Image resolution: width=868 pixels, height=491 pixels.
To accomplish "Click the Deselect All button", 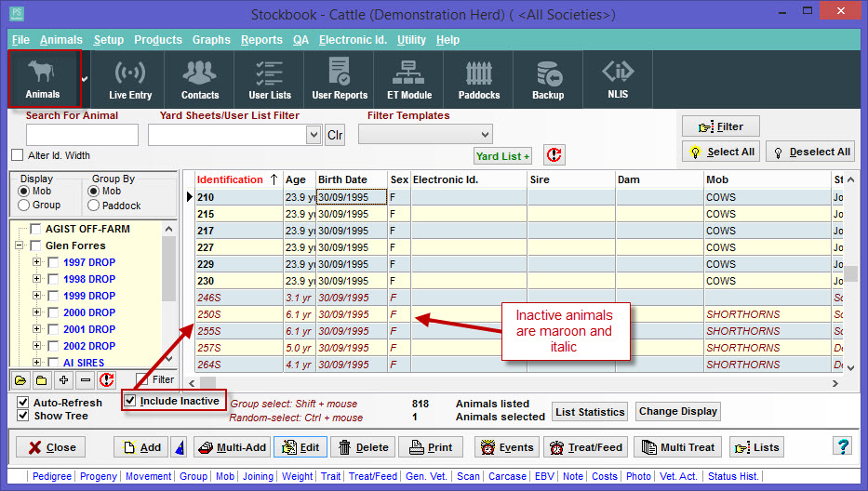I will [x=810, y=152].
